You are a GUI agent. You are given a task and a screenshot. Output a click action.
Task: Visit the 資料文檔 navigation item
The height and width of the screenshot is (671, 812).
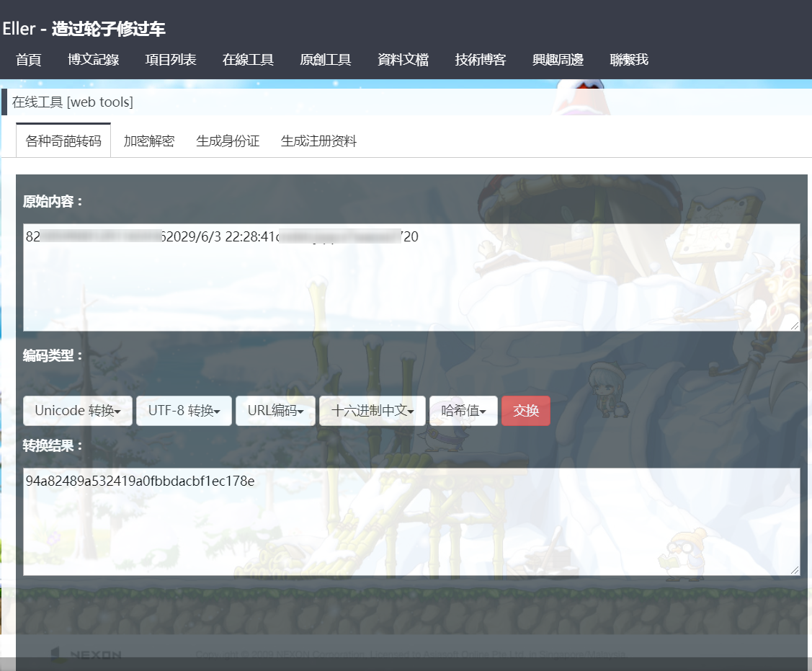(x=403, y=60)
